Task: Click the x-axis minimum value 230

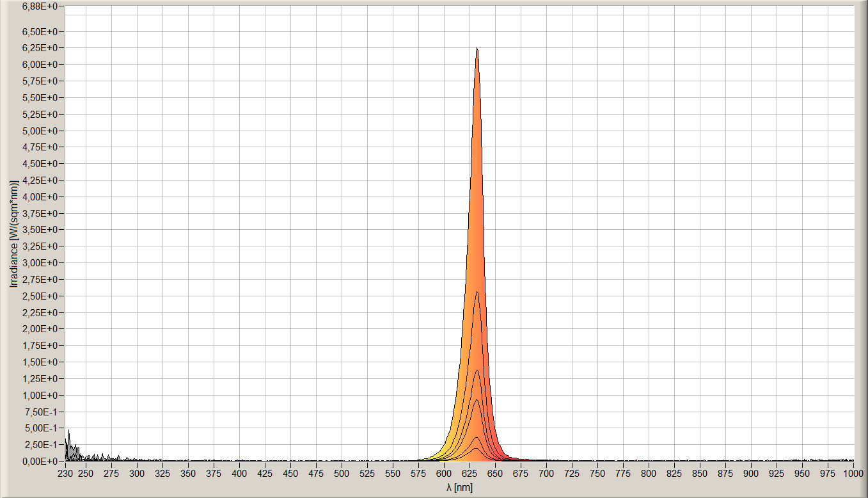Action: (65, 474)
